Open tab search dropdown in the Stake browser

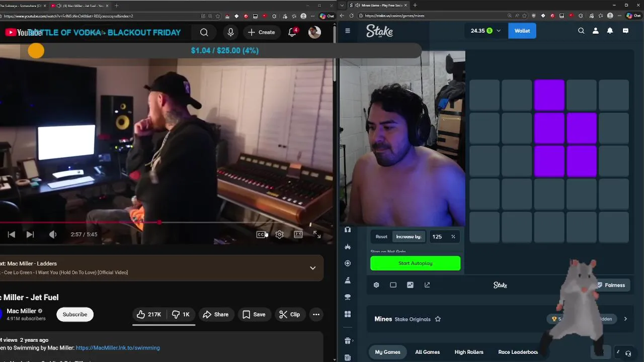pyautogui.click(x=343, y=5)
